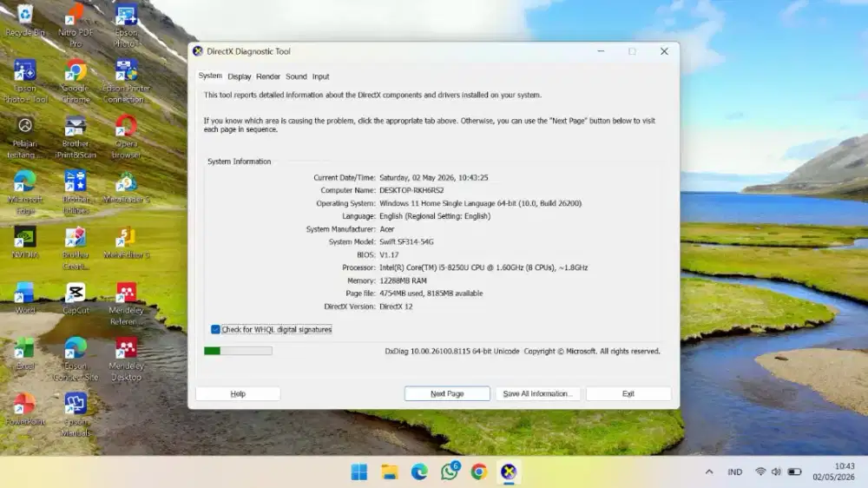Switch to the Sound tab

[x=296, y=76]
